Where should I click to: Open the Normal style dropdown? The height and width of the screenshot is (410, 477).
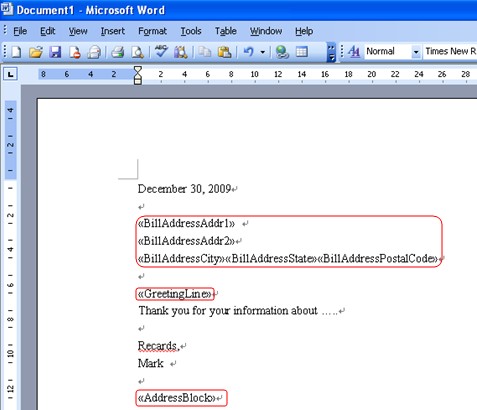click(x=416, y=52)
